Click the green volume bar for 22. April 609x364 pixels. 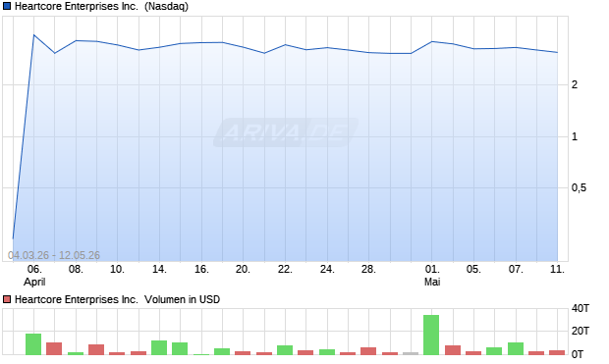click(x=285, y=350)
